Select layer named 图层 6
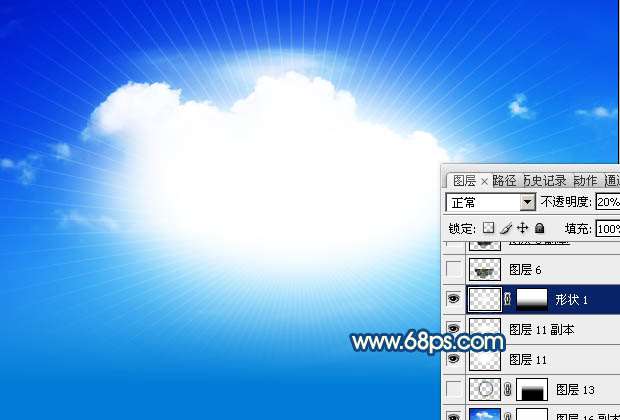Viewport: 620px width, 420px height. [525, 270]
